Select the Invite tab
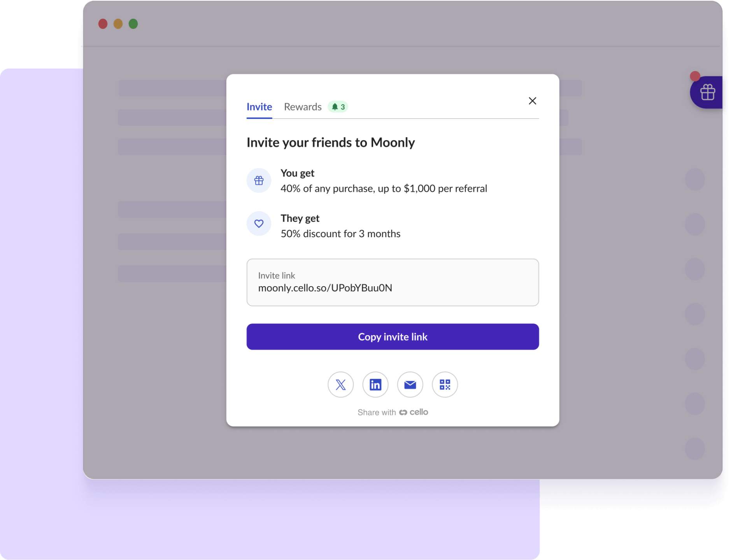The image size is (747, 560). point(259,107)
